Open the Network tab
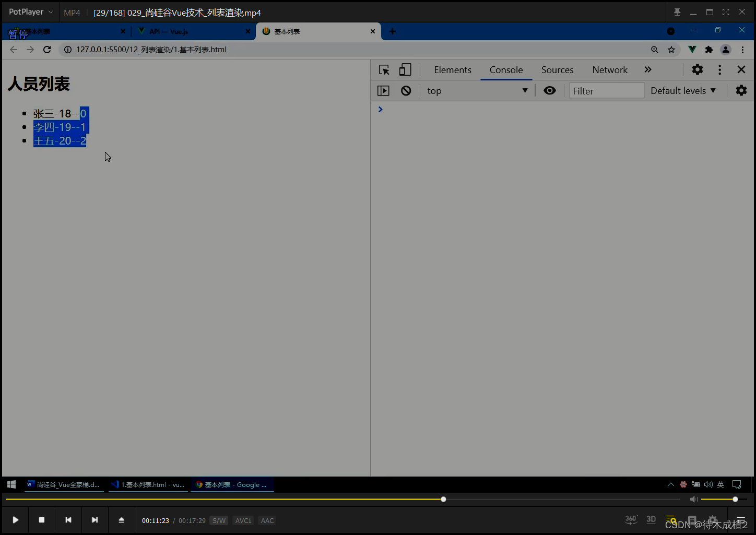The image size is (756, 535). (610, 70)
